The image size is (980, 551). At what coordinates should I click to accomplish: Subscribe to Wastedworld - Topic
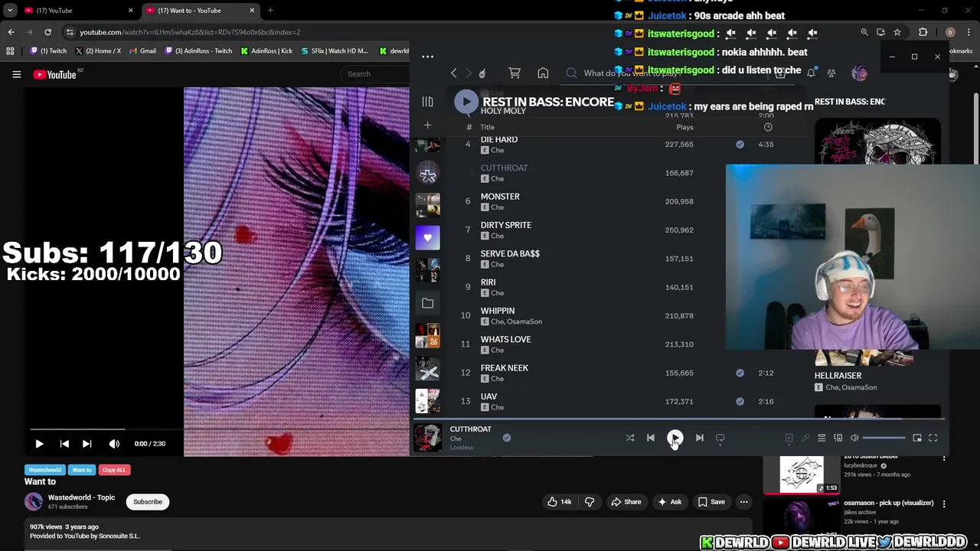coord(148,502)
